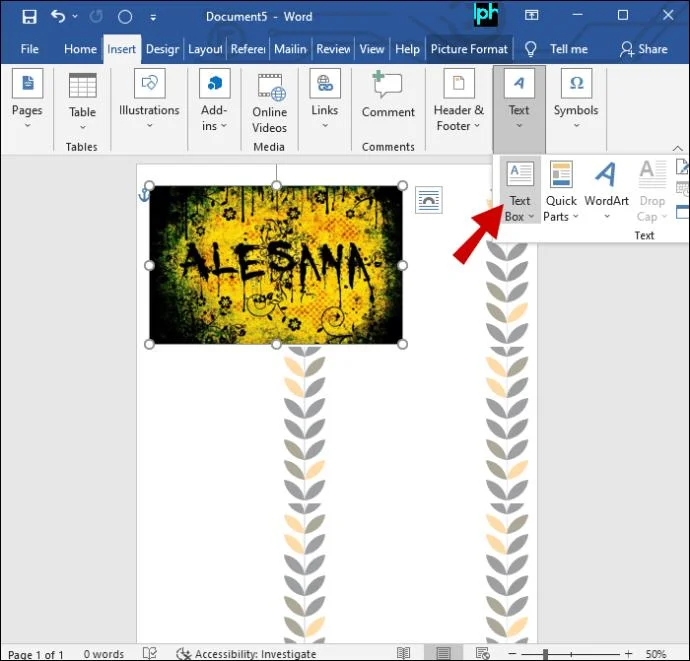Open Ribbon Display Options icon
The image size is (690, 661).
coord(531,15)
